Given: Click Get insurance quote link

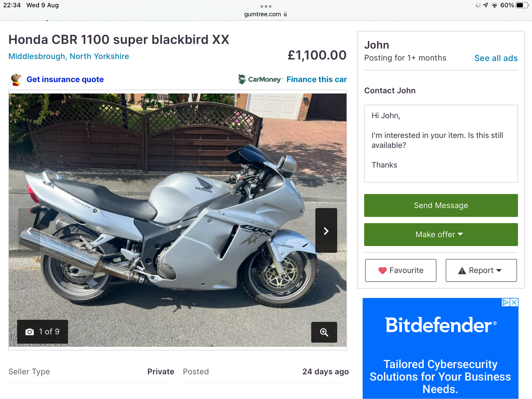Looking at the screenshot, I should [x=65, y=79].
